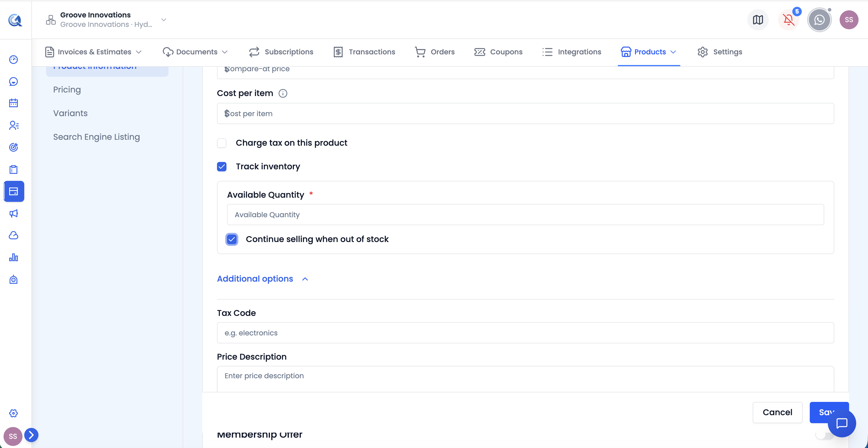Toggle the Membership Offer switch
This screenshot has width=868, height=448.
coord(824,435)
